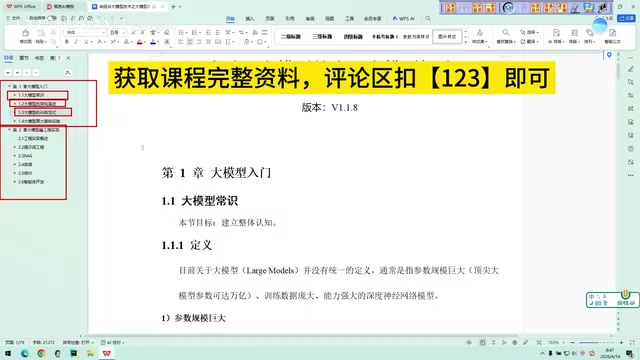Select the Chapters tab in navigation pane
Screen dimensions: 640x360
[x=24, y=58]
